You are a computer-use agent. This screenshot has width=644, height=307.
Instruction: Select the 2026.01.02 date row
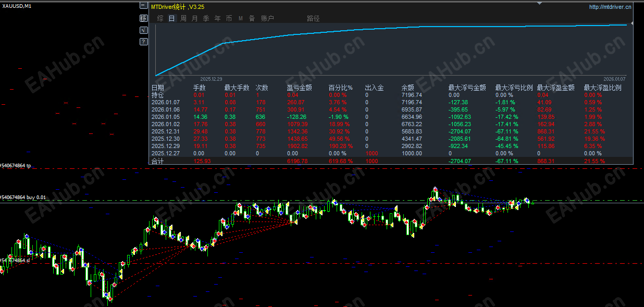point(165,125)
